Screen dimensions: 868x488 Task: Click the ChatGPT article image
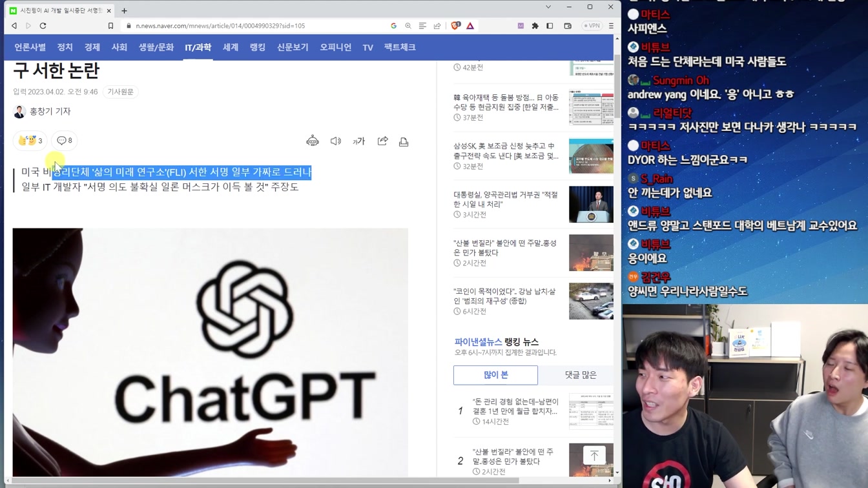[x=210, y=352]
